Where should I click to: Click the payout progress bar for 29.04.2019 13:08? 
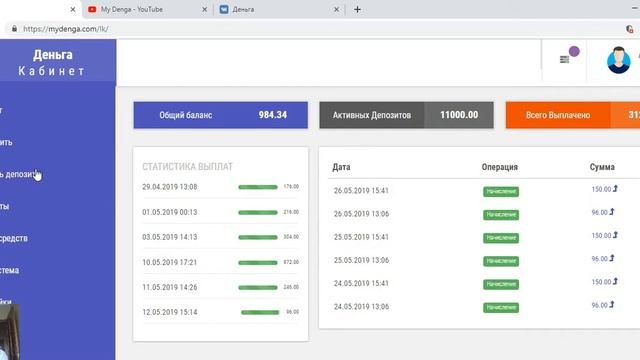pyautogui.click(x=258, y=187)
